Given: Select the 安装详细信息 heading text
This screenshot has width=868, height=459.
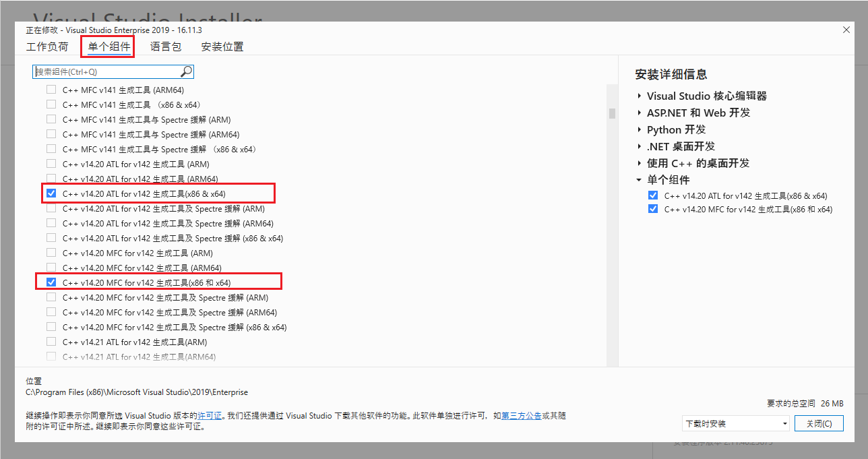Looking at the screenshot, I should coord(671,74).
